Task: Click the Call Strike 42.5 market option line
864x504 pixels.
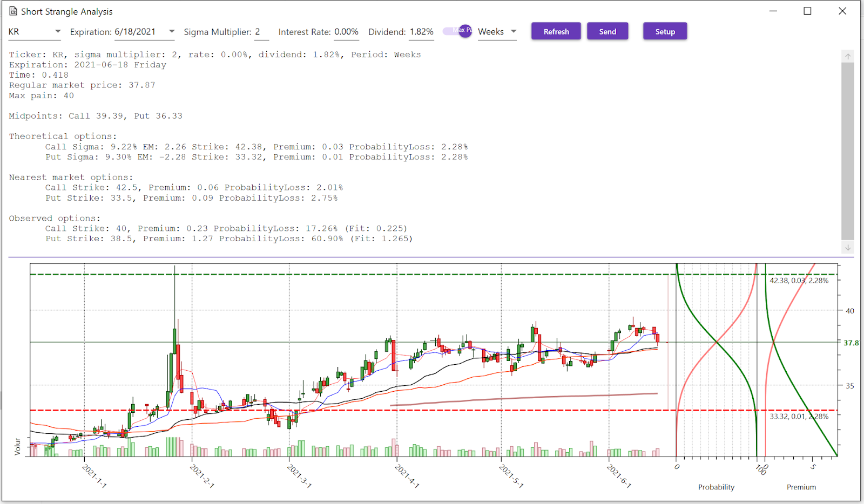Action: tap(194, 188)
